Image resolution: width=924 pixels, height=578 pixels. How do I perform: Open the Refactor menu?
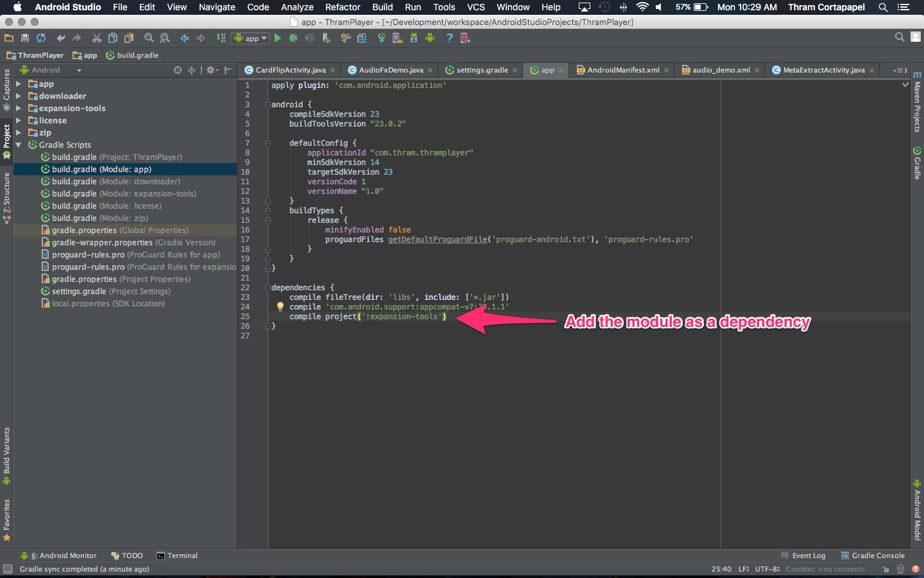coord(343,7)
